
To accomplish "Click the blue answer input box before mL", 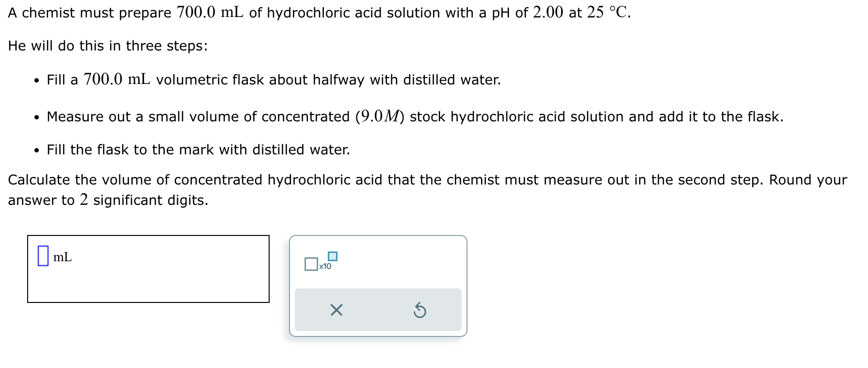I will (44, 256).
